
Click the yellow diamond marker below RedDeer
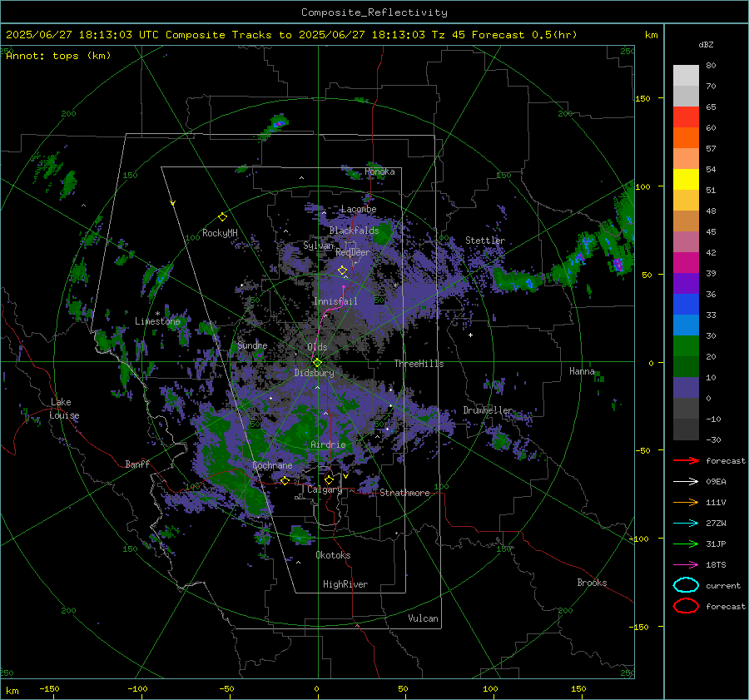342,271
